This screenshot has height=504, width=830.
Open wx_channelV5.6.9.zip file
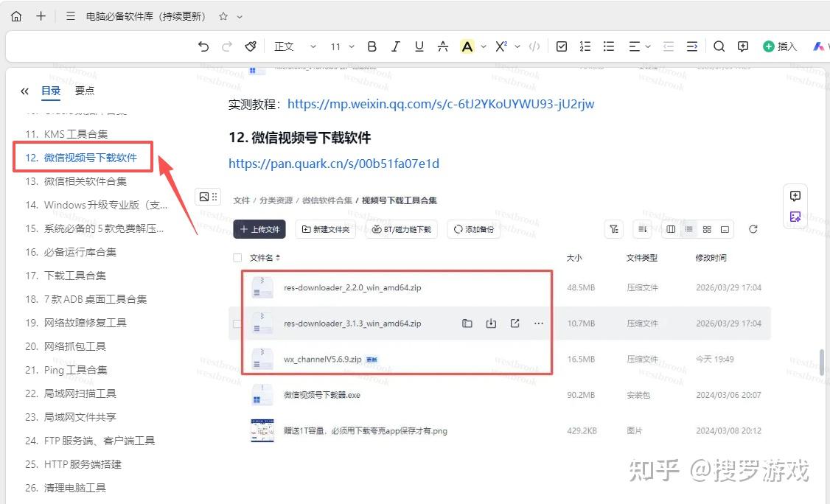[322, 359]
